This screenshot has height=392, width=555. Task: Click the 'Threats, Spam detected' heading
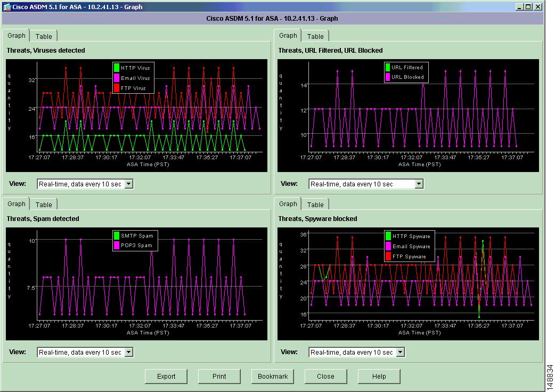click(43, 219)
